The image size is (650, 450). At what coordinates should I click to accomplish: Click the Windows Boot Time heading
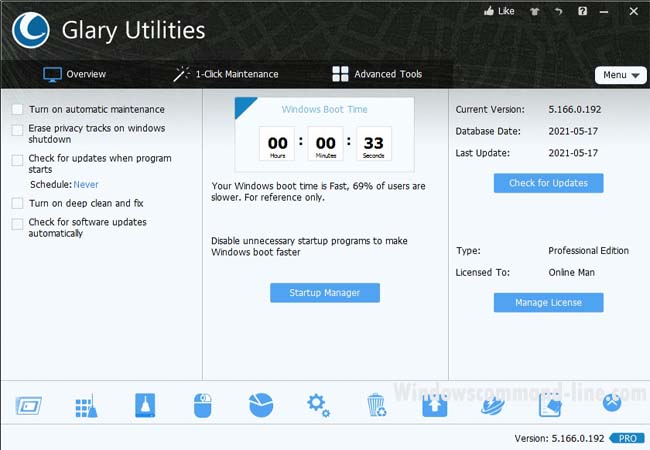click(325, 109)
